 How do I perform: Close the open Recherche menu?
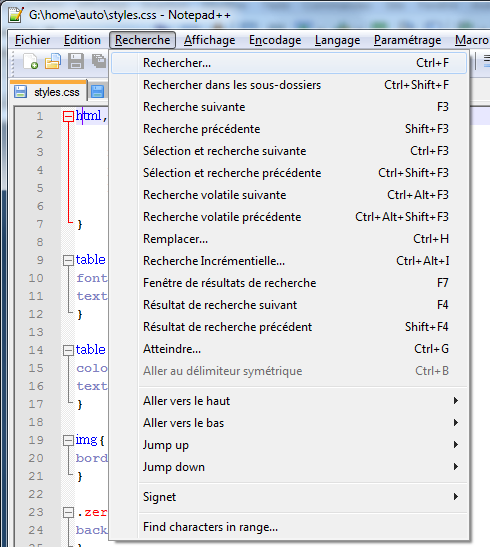click(142, 40)
